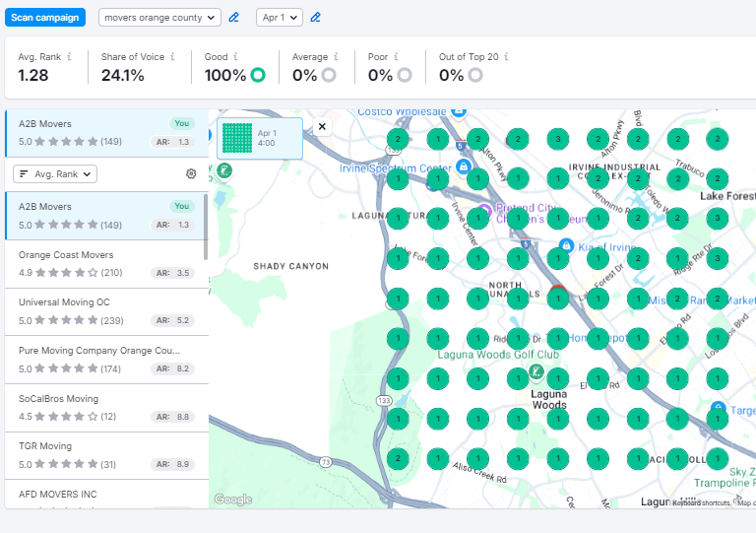Click Laguna Woods Golf Club marker
This screenshot has height=533, width=756.
tap(536, 371)
